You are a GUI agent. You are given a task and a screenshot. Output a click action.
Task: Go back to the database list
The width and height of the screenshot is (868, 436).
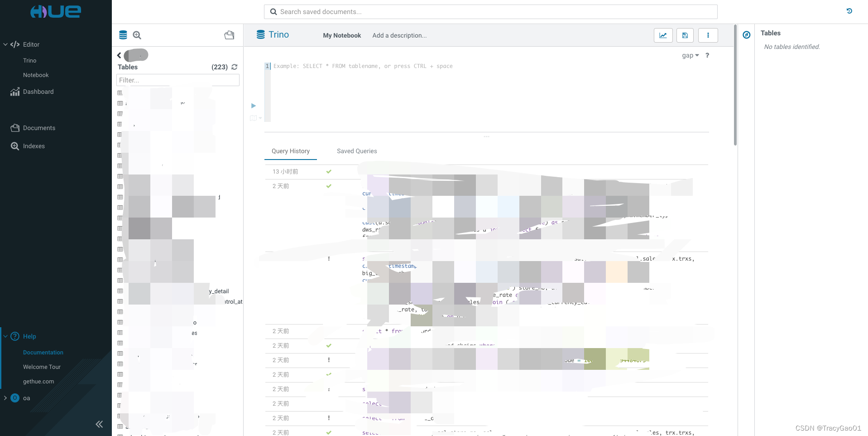pyautogui.click(x=119, y=55)
